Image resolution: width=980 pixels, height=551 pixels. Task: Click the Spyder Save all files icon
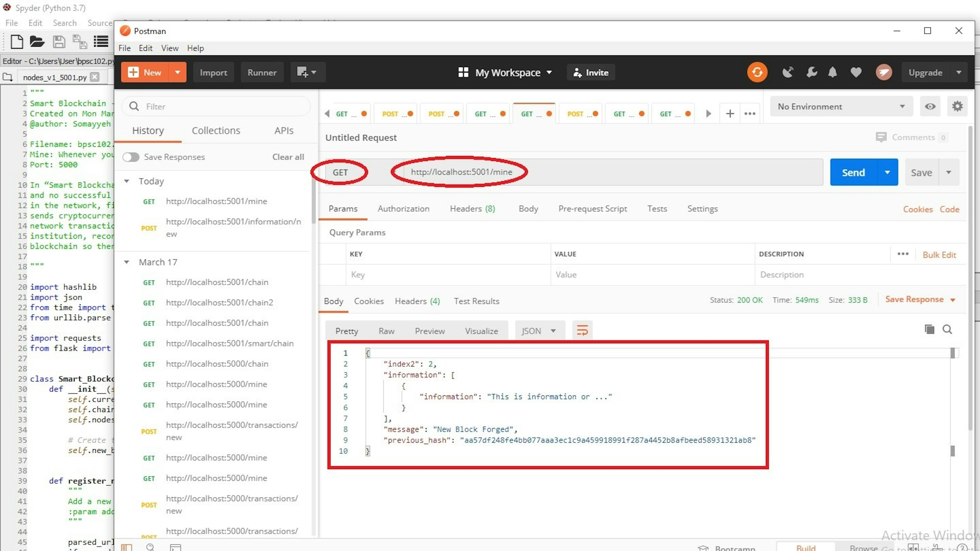[x=80, y=41]
